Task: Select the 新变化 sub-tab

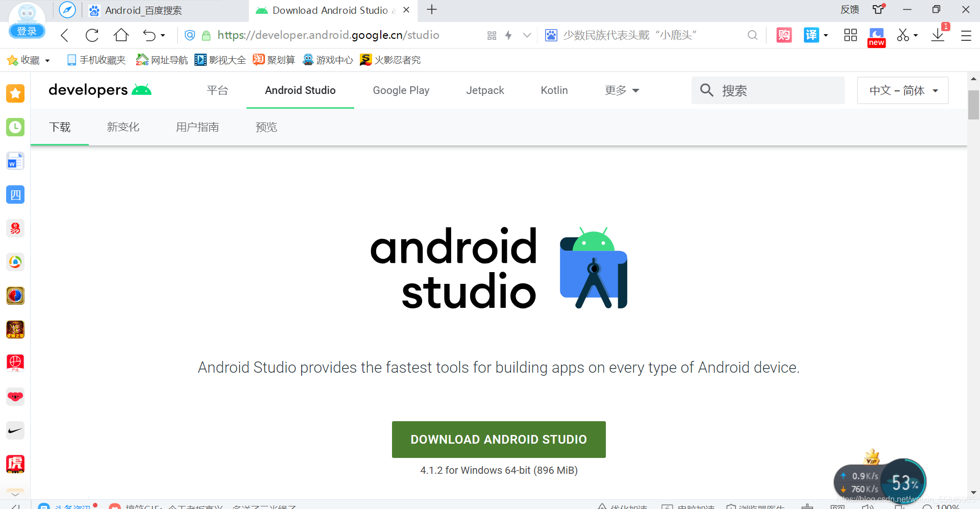Action: [123, 127]
